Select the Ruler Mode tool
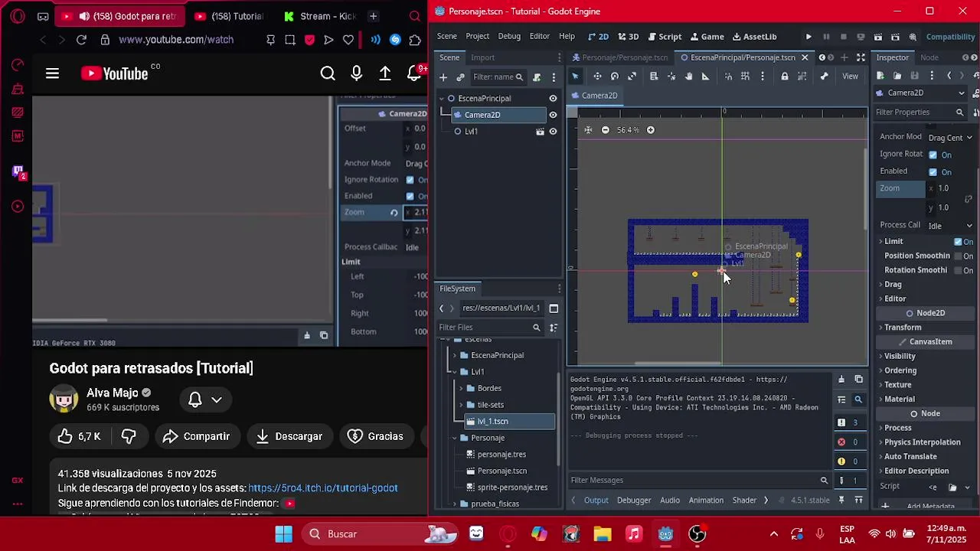980x551 pixels. tap(705, 77)
